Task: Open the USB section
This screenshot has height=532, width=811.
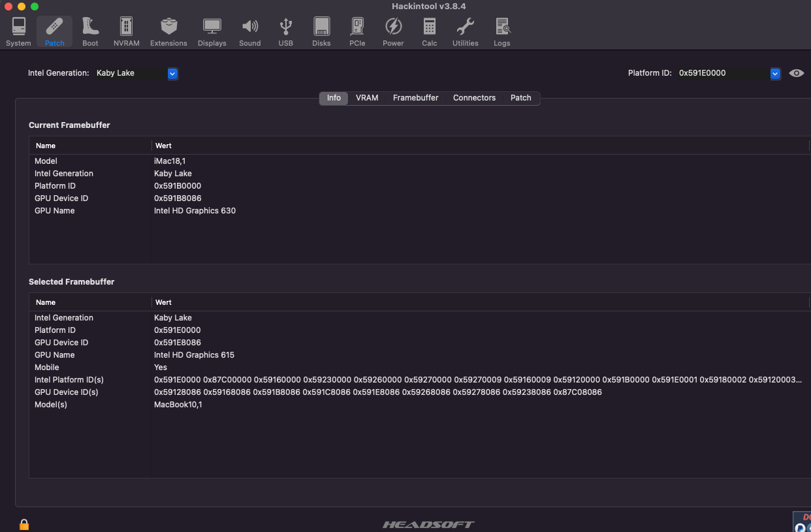Action: coord(285,32)
